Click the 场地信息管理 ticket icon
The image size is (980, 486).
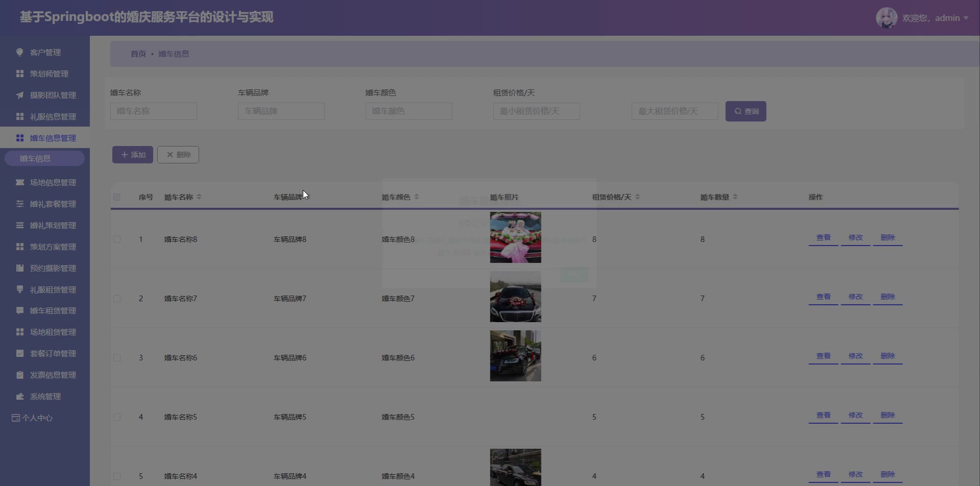coord(20,182)
